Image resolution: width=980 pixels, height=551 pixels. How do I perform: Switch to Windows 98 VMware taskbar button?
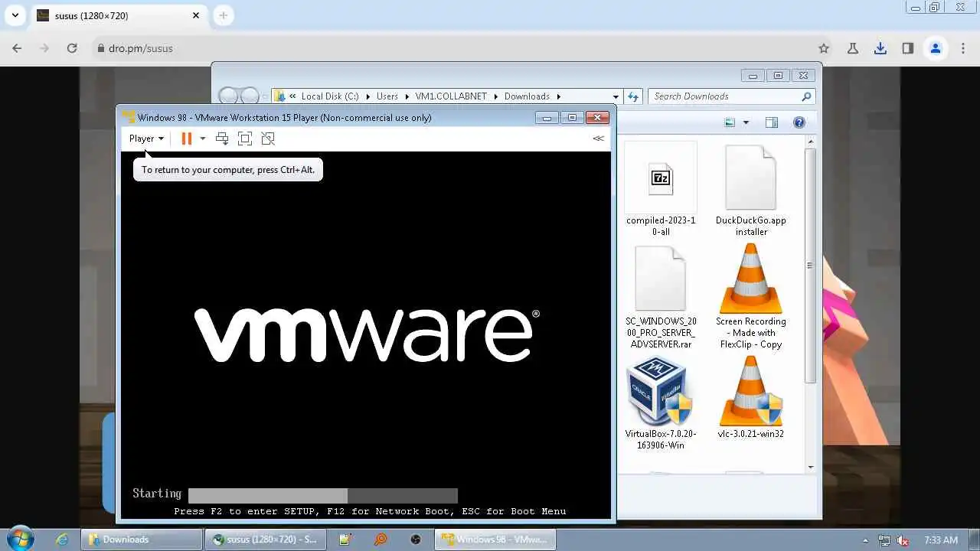pos(495,540)
